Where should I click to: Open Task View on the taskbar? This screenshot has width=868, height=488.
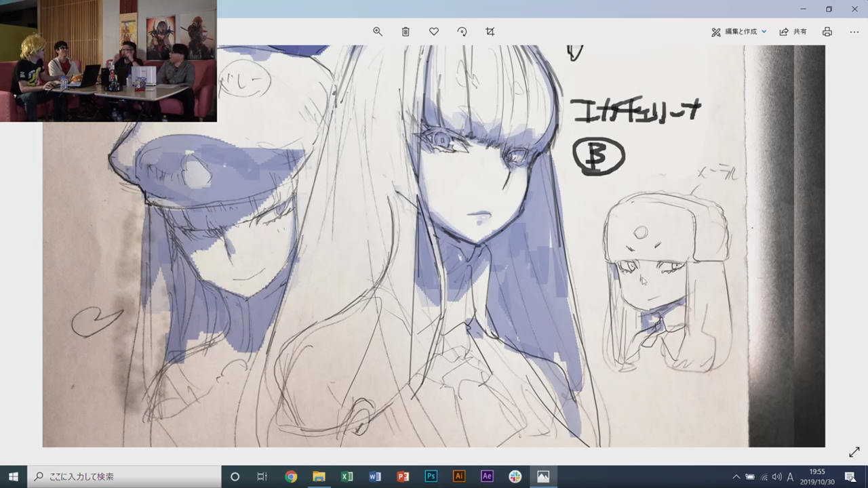pyautogui.click(x=262, y=476)
